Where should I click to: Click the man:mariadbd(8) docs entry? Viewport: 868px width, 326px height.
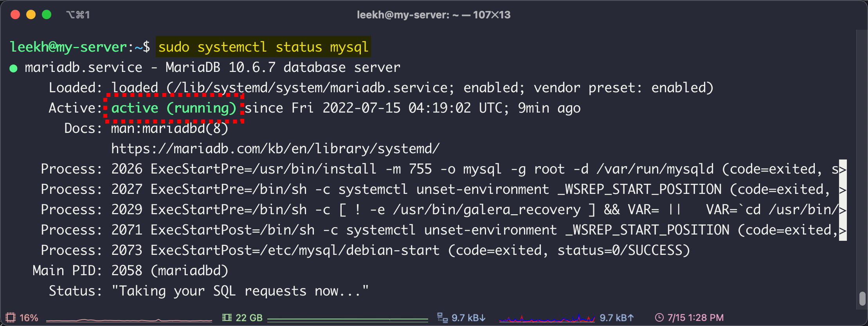coord(169,128)
